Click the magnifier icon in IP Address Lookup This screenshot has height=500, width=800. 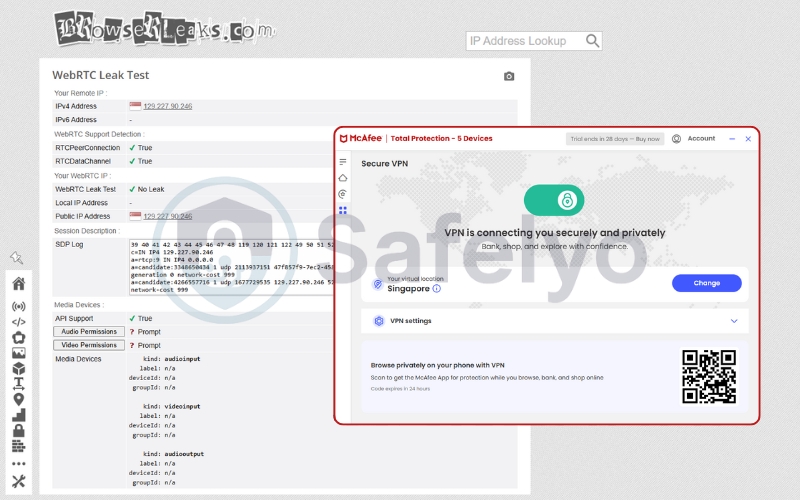pos(592,41)
